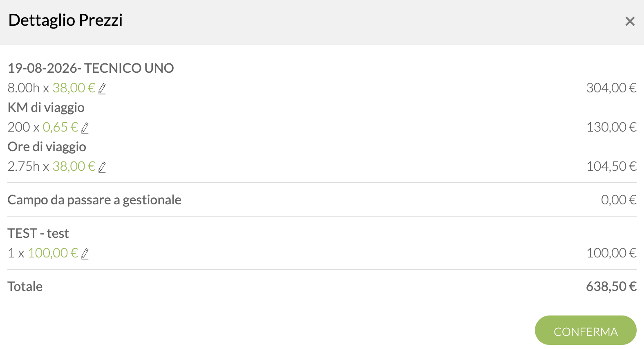This screenshot has height=349, width=644.
Task: Select the 19-08-2026- TECNICO UNO heading
Action: click(91, 68)
